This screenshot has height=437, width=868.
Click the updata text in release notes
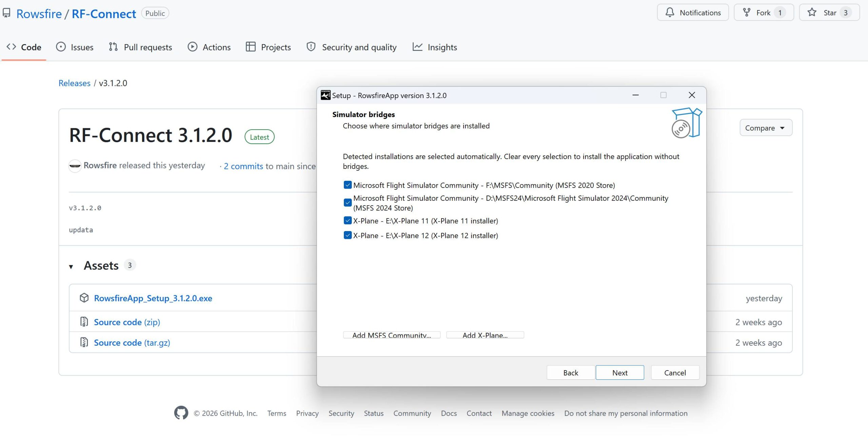point(81,230)
